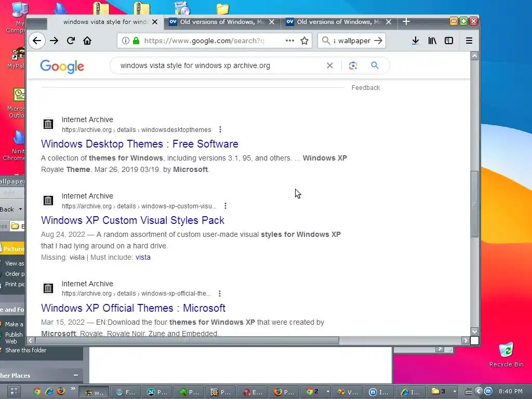This screenshot has height=399, width=532.
Task: Click the scroll down arrow of the page
Action: pos(474,331)
